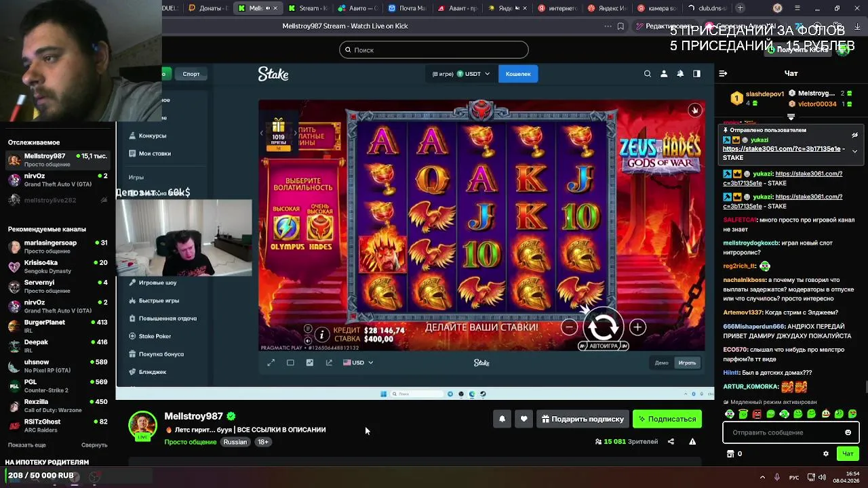Open Игровые шоу in the Stake sidebar
Image resolution: width=868 pixels, height=488 pixels.
(x=157, y=283)
